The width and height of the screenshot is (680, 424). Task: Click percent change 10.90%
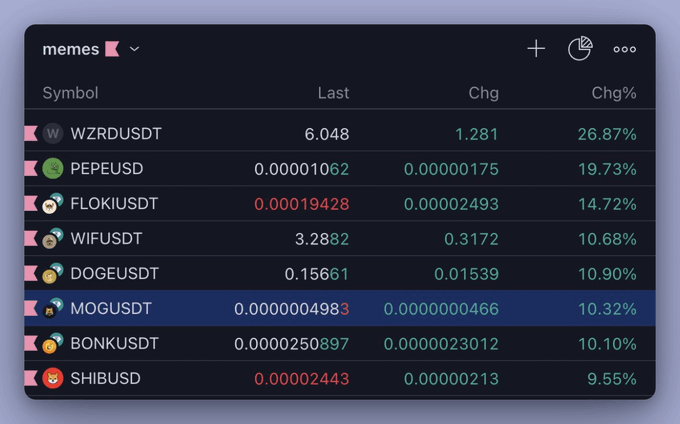[x=607, y=274]
